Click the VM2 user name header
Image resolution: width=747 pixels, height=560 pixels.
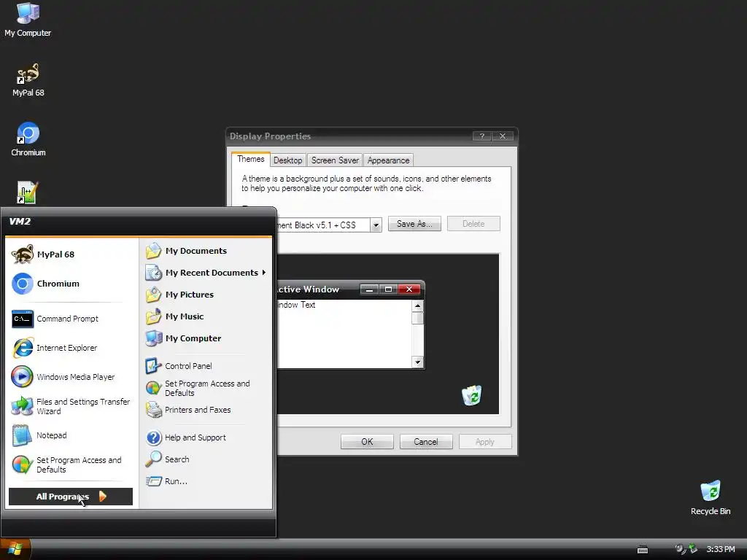[20, 222]
